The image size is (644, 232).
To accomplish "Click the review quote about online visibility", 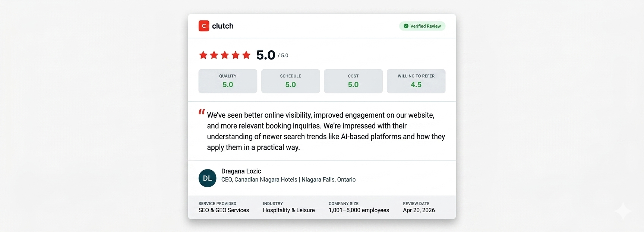I will [326, 131].
